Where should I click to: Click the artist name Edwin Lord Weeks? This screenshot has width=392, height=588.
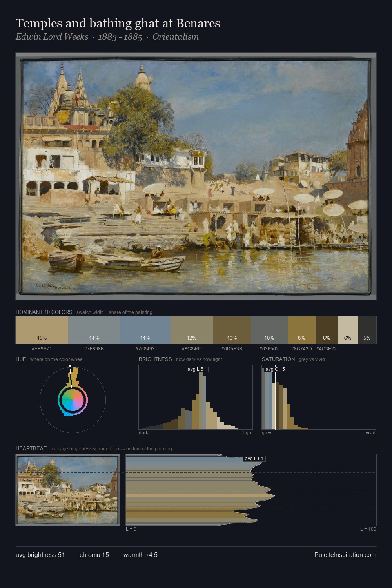(x=52, y=37)
